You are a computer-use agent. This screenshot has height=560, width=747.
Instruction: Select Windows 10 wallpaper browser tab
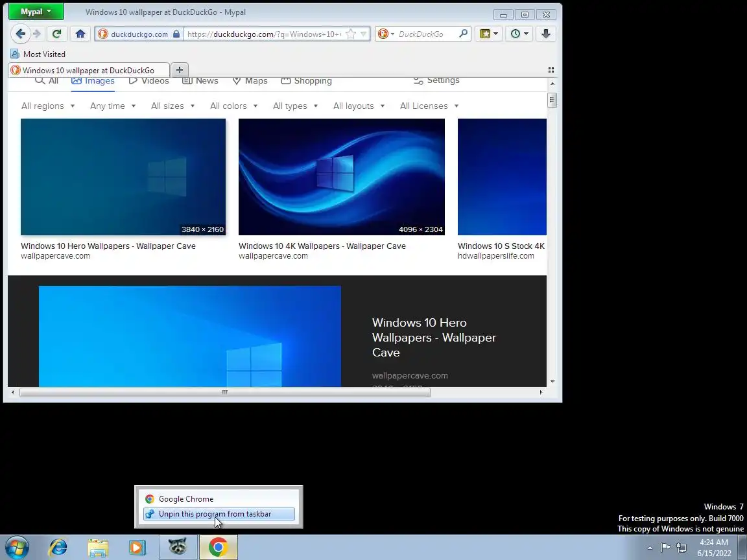[89, 70]
